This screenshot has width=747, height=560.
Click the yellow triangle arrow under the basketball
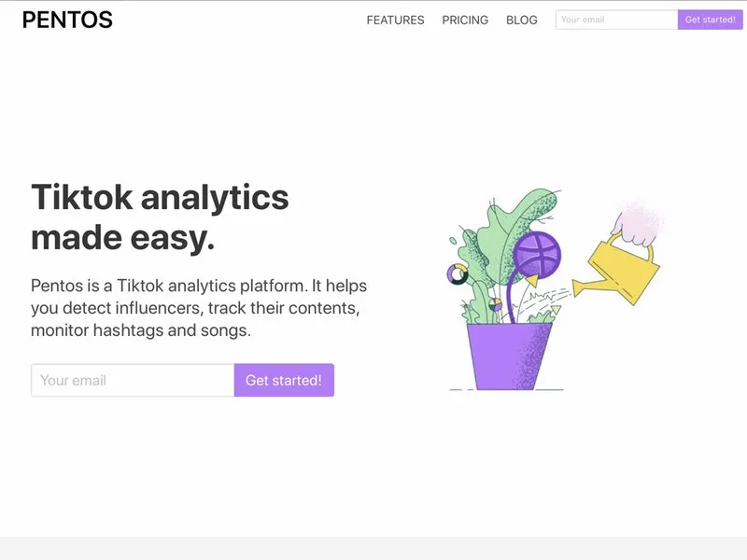click(x=531, y=280)
